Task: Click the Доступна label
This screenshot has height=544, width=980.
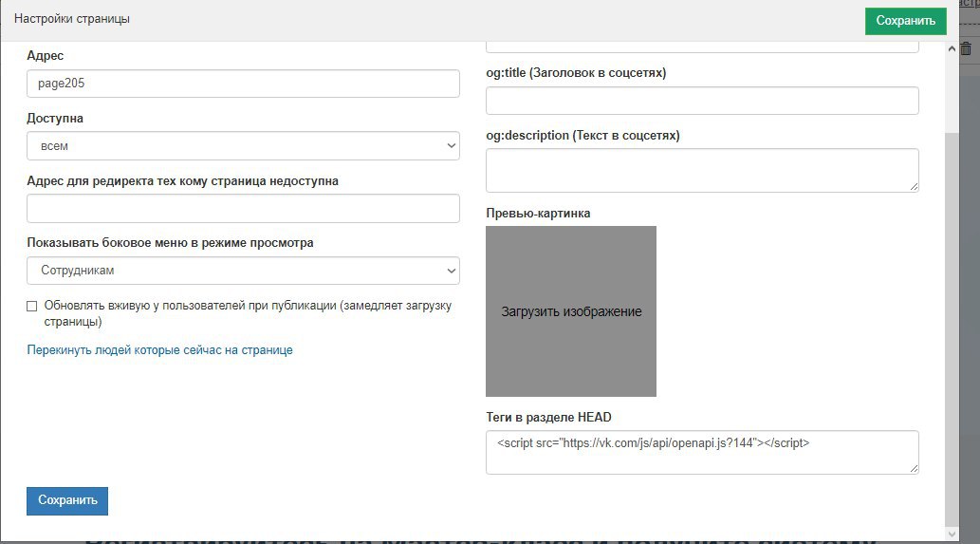Action: tap(55, 118)
